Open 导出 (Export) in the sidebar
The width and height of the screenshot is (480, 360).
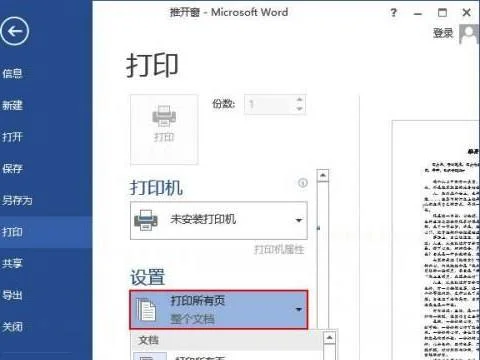click(12, 295)
